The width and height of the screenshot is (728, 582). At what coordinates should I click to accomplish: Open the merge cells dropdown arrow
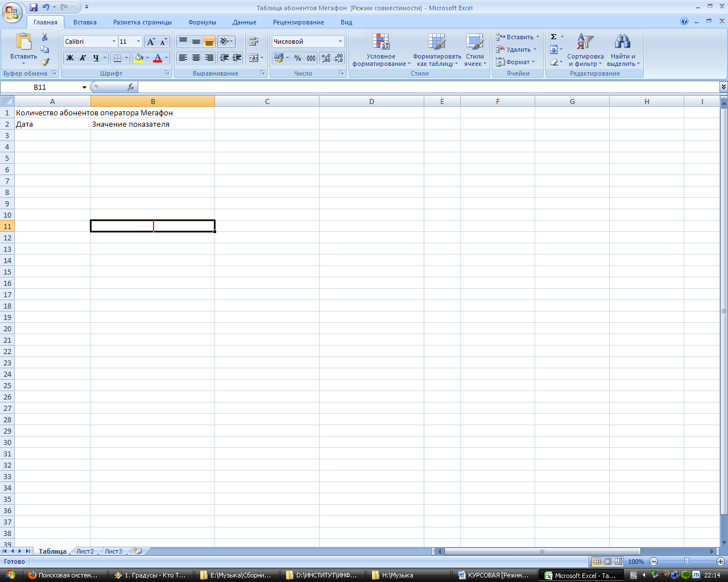(262, 58)
